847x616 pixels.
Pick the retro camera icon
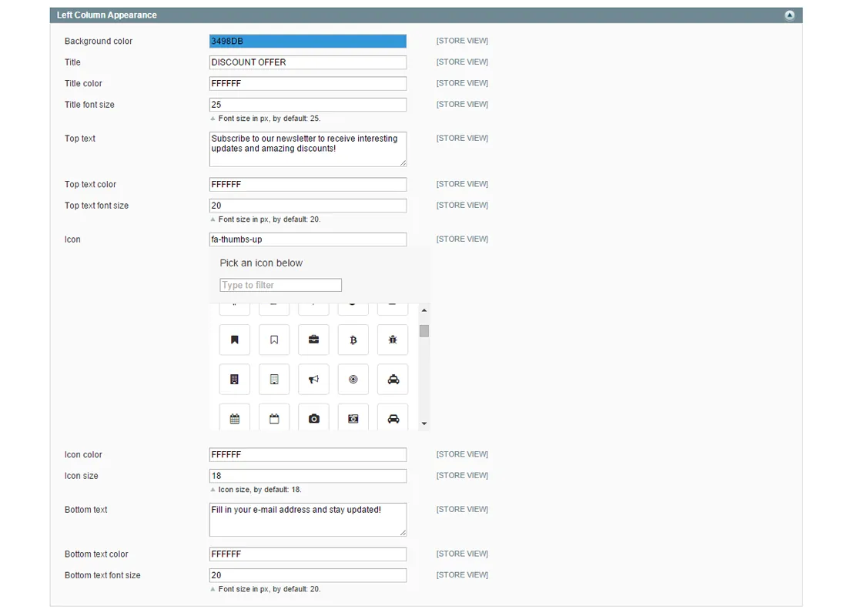point(353,417)
